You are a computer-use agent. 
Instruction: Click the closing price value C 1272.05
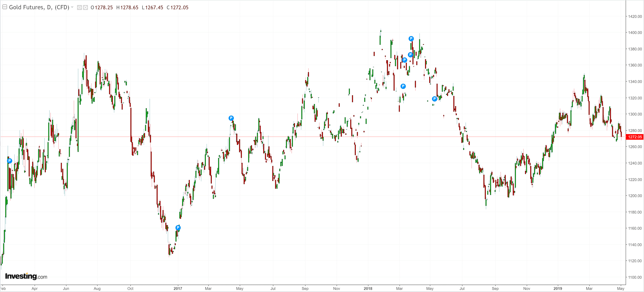[x=178, y=8]
